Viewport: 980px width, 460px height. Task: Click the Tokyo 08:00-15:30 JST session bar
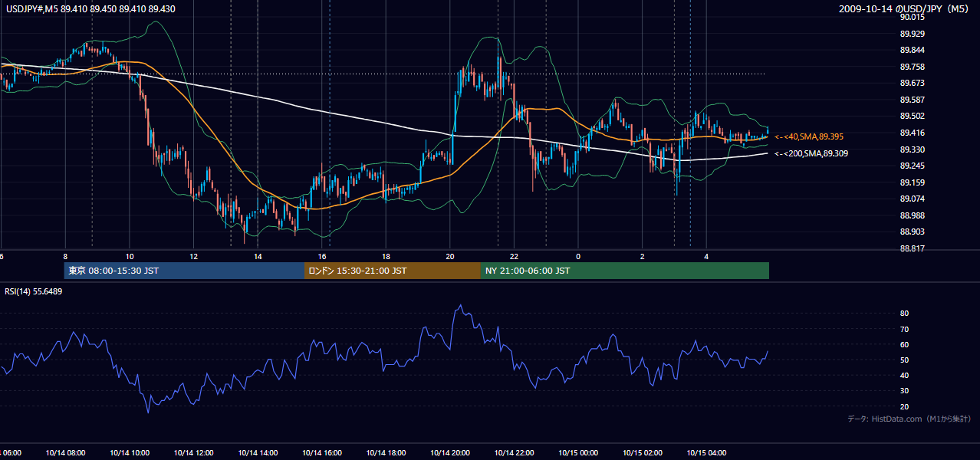tap(184, 271)
